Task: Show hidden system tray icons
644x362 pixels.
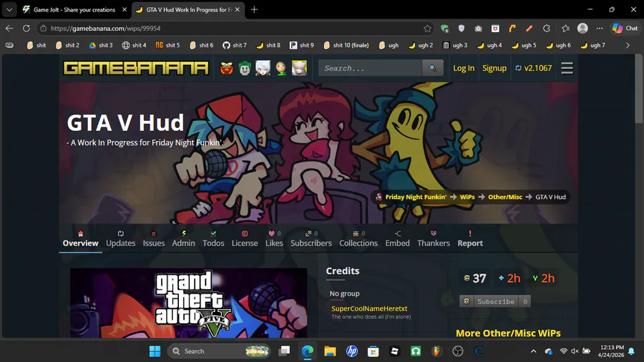Action: tap(533, 351)
